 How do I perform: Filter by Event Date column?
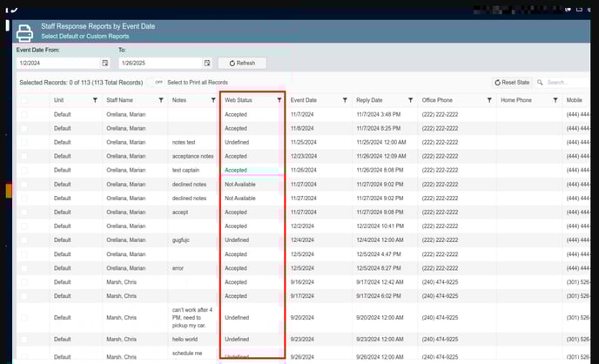click(x=346, y=100)
